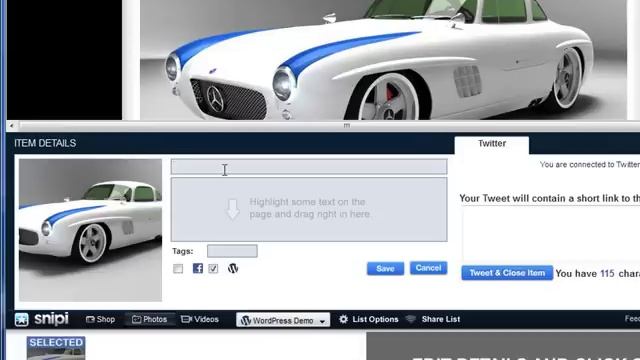Uncheck the box next to WordPress icon
This screenshot has height=360, width=640.
tap(213, 269)
